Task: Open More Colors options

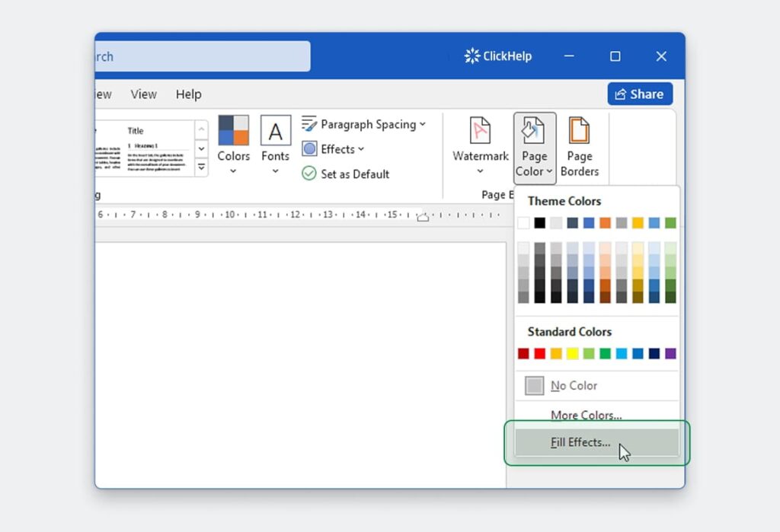Action: [585, 415]
